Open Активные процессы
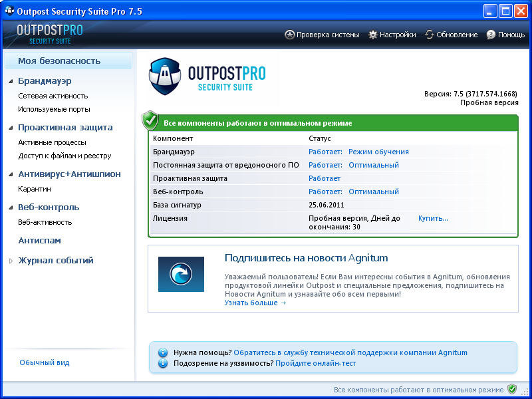The image size is (532, 399). (53, 142)
